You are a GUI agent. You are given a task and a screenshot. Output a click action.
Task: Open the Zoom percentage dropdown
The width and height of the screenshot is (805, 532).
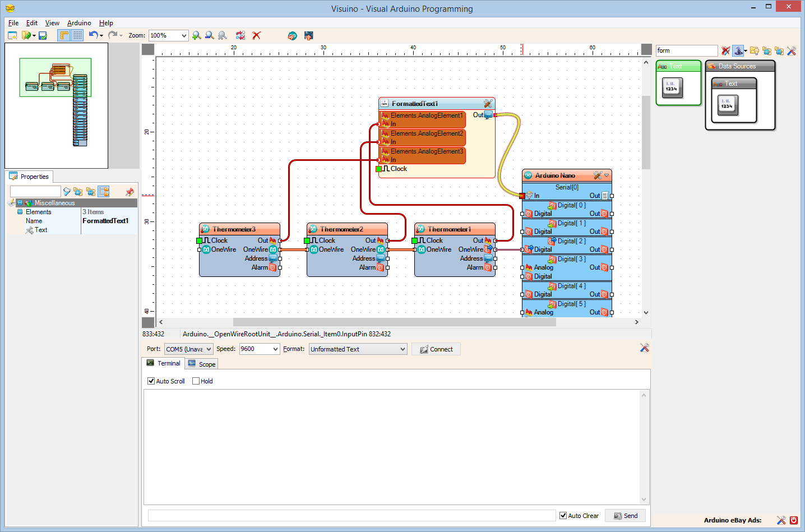pyautogui.click(x=184, y=35)
